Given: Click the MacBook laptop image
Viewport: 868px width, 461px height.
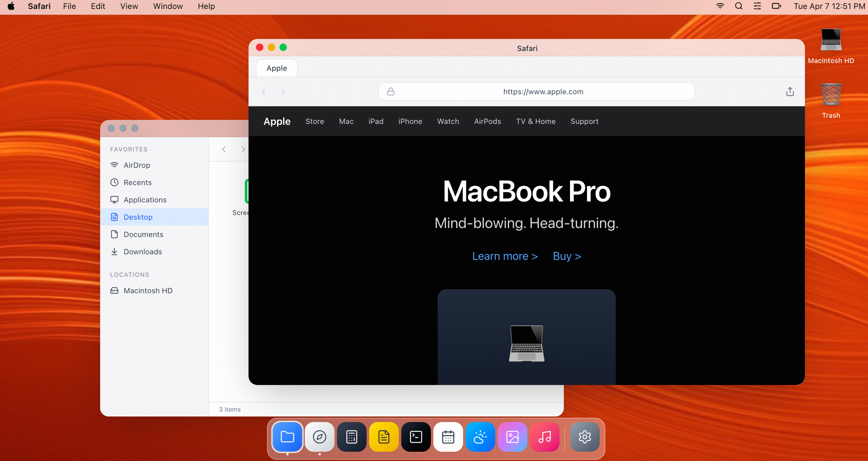Looking at the screenshot, I should 526,344.
